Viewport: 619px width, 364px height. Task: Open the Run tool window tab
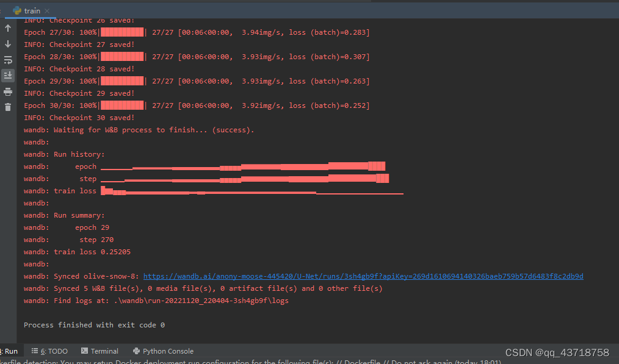tap(10, 351)
